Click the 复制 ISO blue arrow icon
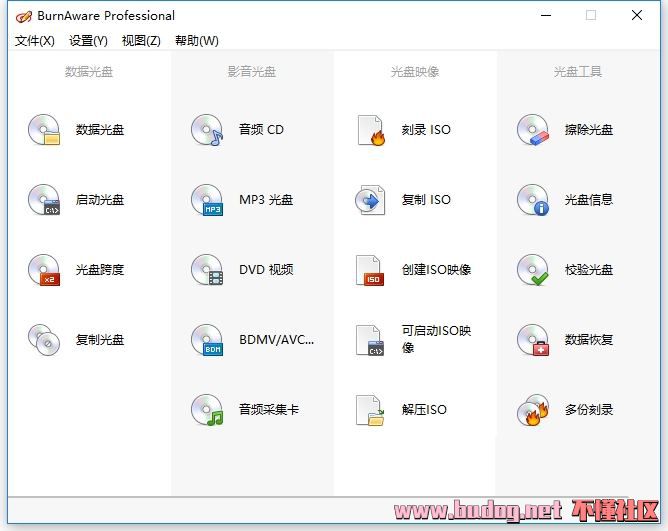 370,199
